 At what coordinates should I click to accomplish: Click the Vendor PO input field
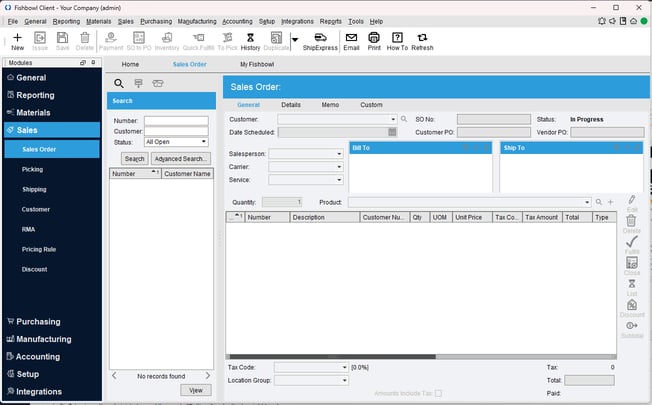pos(607,132)
